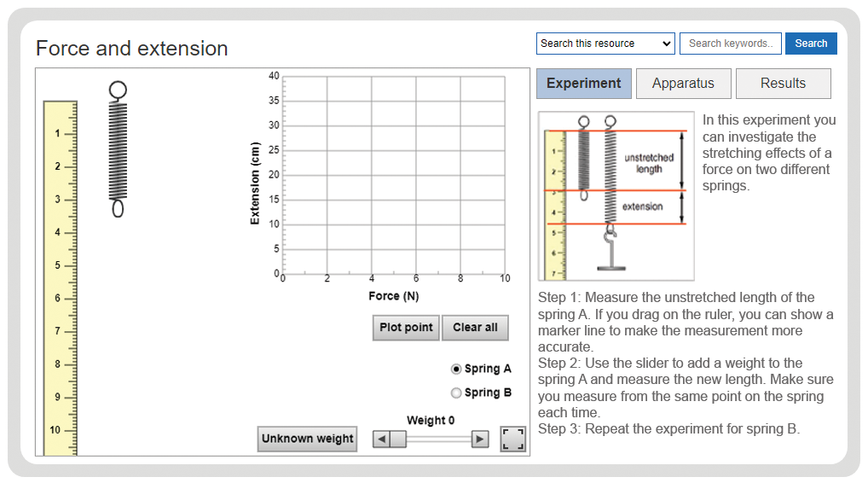The width and height of the screenshot is (868, 483).
Task: Click the Search keywords input field
Action: 731,44
